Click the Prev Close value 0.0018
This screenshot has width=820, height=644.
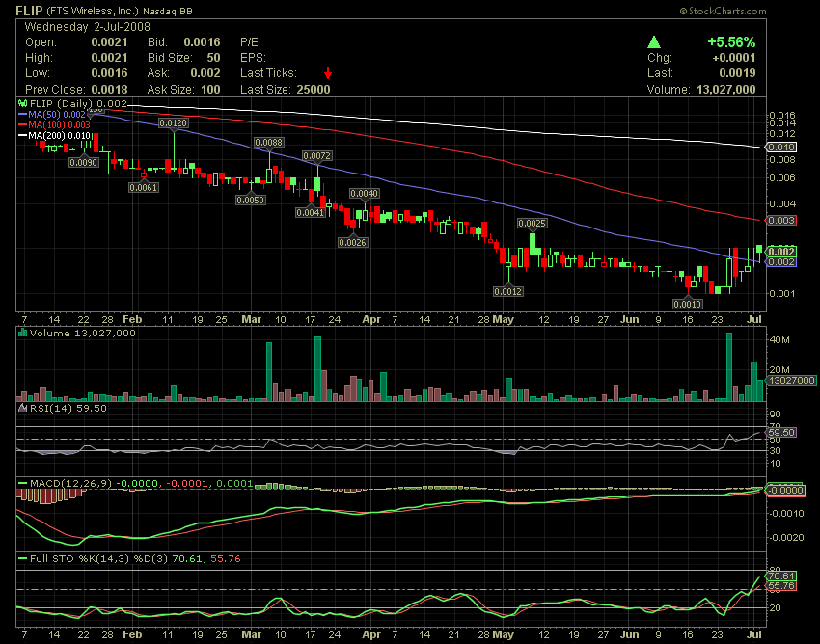tap(109, 90)
